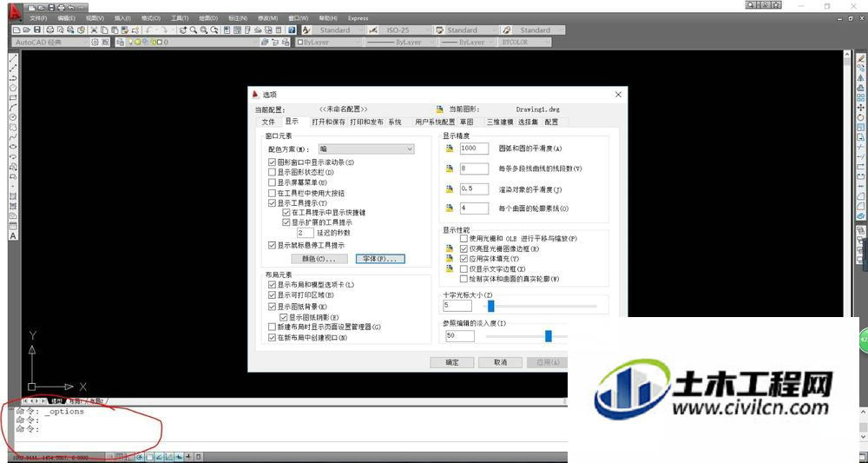Toggle 显示鼠标悬停工具提示 checkbox
The width and height of the screenshot is (868, 463).
click(272, 245)
